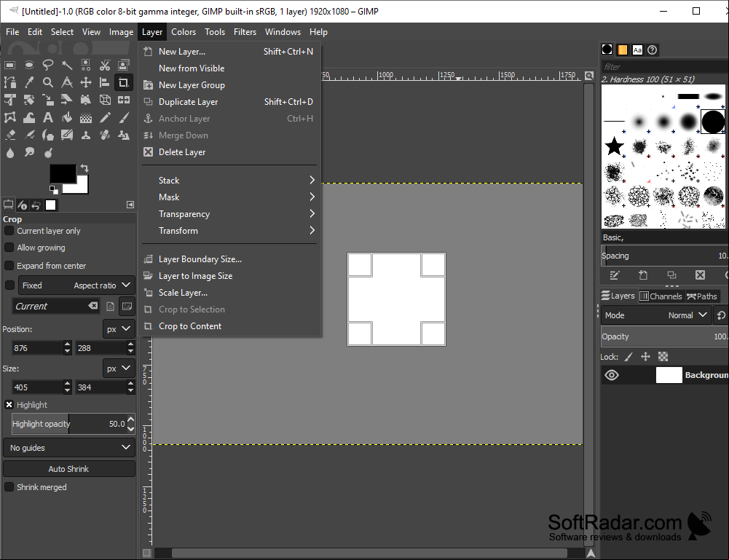Image resolution: width=729 pixels, height=560 pixels.
Task: Activate the Color Picker eyedropper tool
Action: point(29,83)
